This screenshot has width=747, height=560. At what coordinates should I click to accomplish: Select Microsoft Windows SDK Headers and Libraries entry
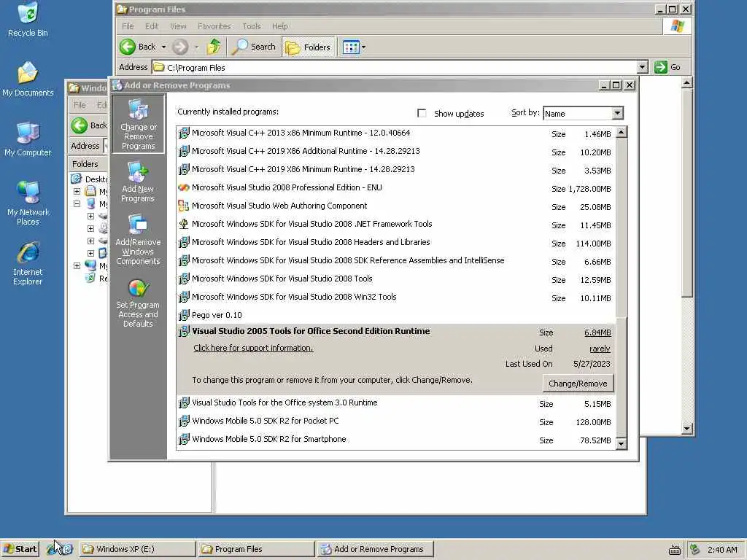click(396, 243)
